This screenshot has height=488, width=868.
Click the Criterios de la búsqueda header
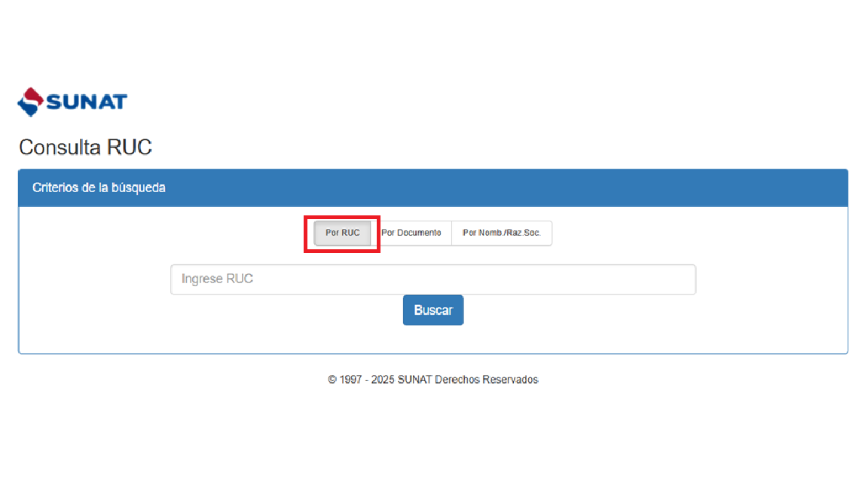[99, 188]
